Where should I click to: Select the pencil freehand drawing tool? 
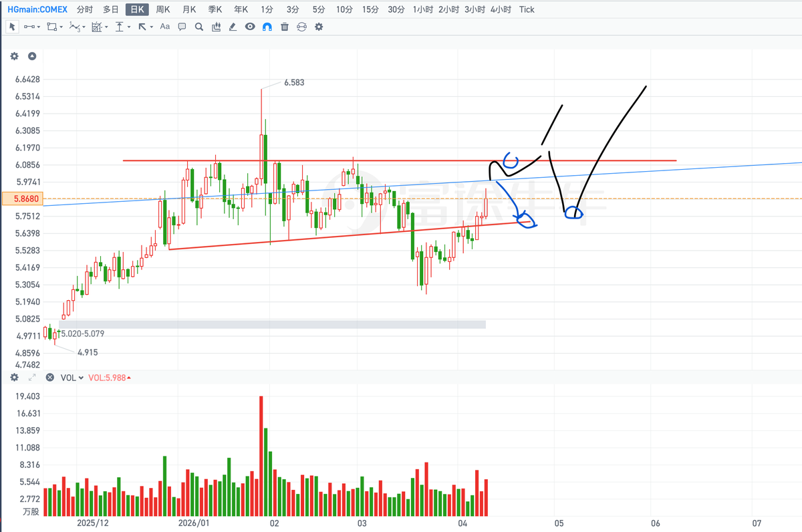coord(233,27)
